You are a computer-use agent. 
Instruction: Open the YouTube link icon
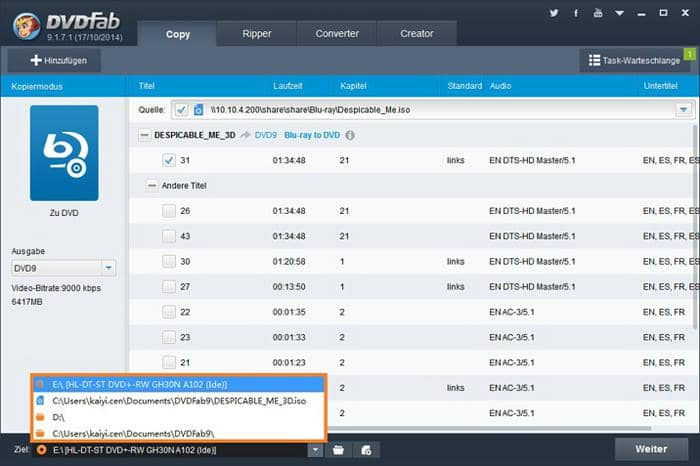pyautogui.click(x=598, y=13)
